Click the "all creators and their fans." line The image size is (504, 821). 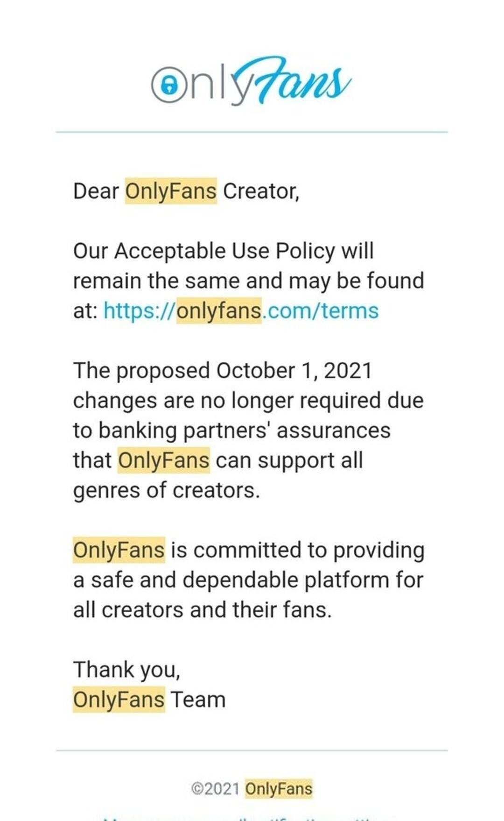point(203,610)
